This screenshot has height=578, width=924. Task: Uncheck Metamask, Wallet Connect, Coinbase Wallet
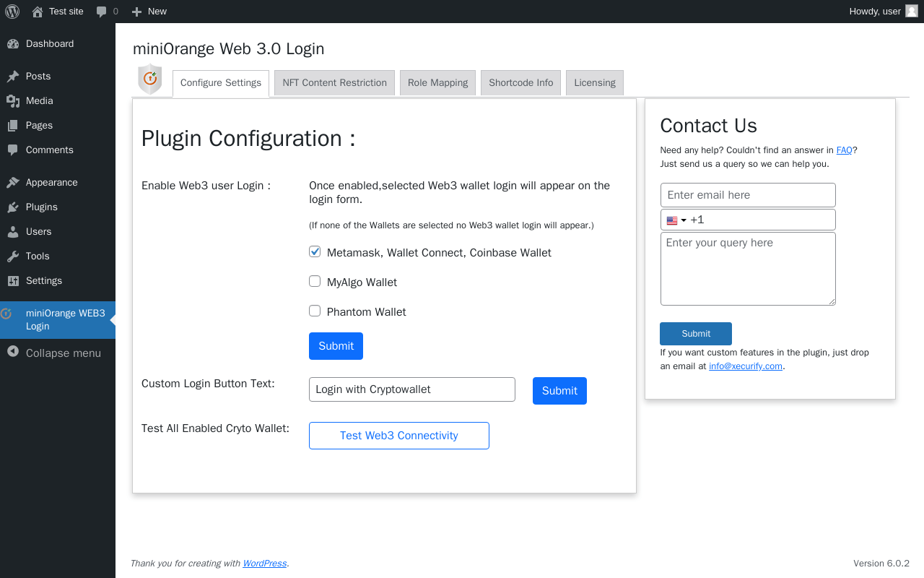pyautogui.click(x=315, y=252)
